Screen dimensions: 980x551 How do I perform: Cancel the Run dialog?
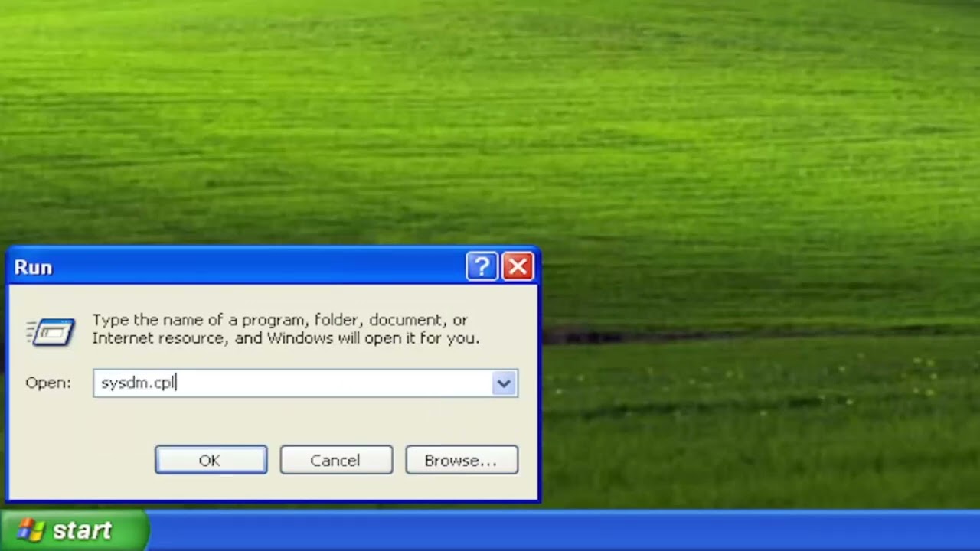point(336,460)
